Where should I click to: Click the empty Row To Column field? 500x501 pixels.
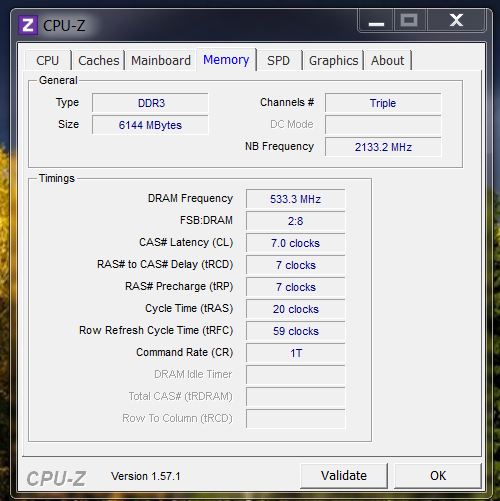coord(296,419)
